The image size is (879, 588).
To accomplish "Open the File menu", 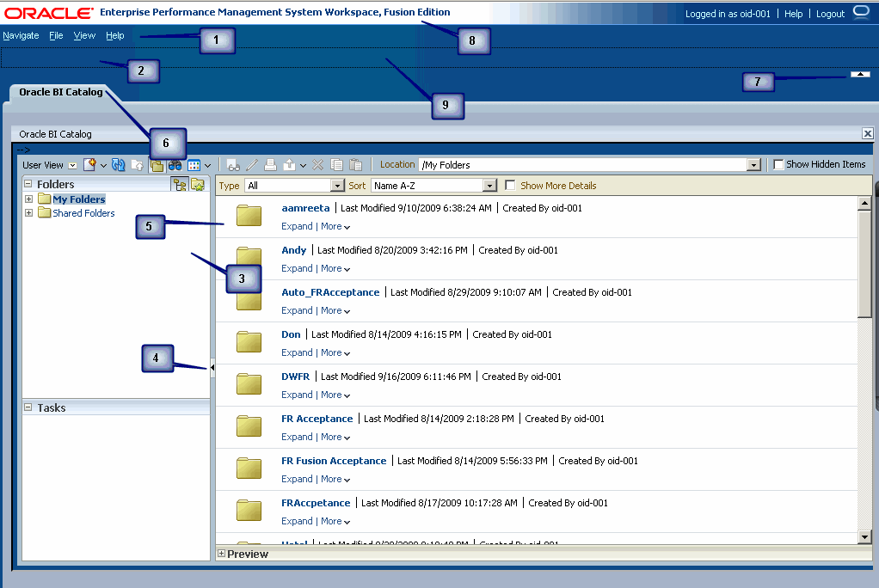I will coord(56,35).
